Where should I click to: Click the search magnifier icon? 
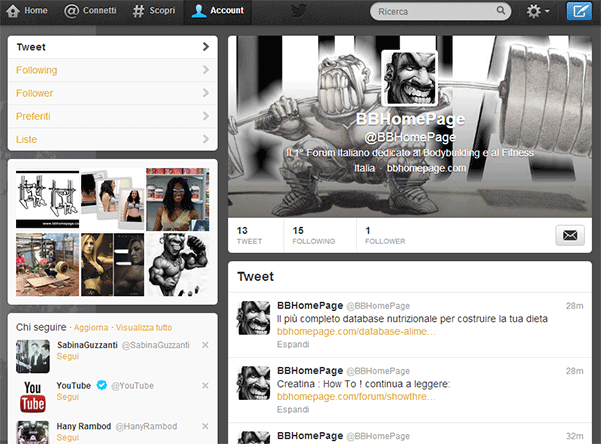pos(501,10)
